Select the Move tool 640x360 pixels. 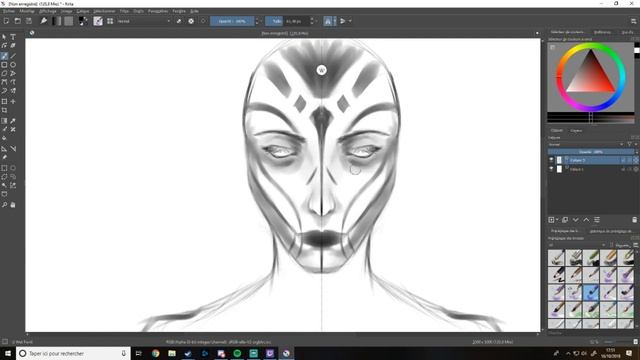coord(13,102)
